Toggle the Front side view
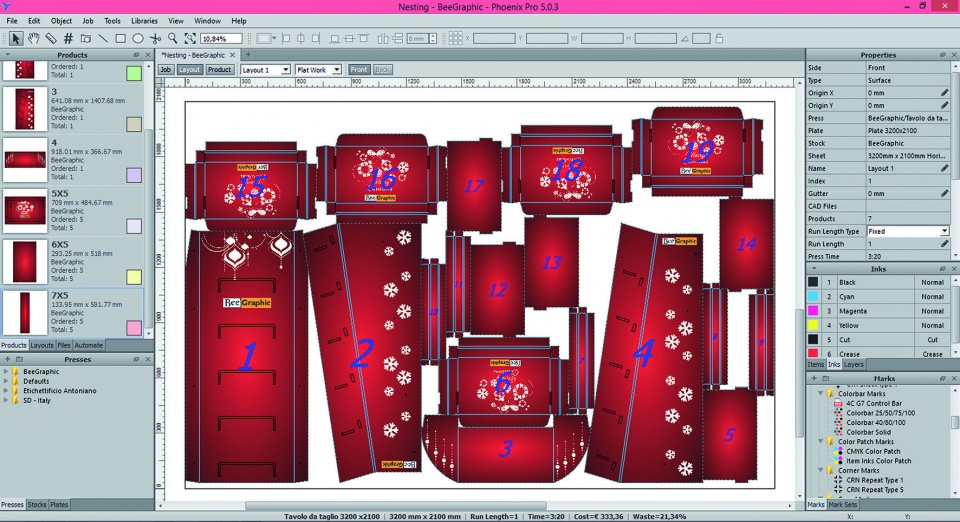The height and width of the screenshot is (522, 960). (359, 70)
